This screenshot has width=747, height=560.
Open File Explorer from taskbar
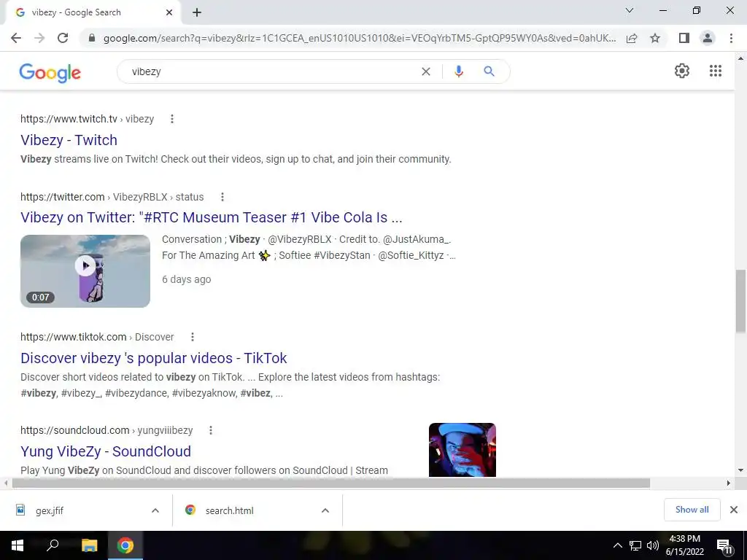coord(90,545)
